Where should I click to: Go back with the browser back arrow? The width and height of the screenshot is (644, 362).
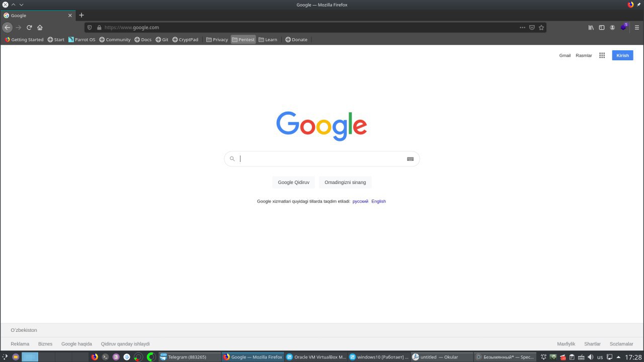[7, 28]
